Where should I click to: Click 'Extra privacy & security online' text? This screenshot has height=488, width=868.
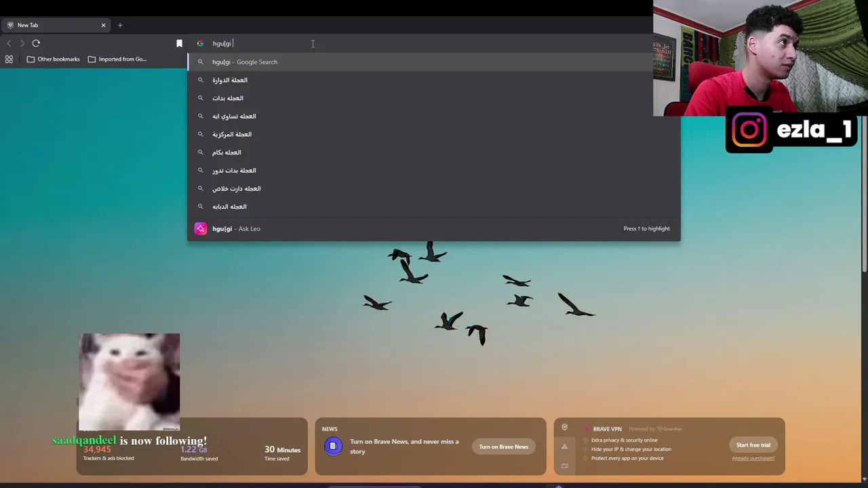pyautogui.click(x=624, y=441)
